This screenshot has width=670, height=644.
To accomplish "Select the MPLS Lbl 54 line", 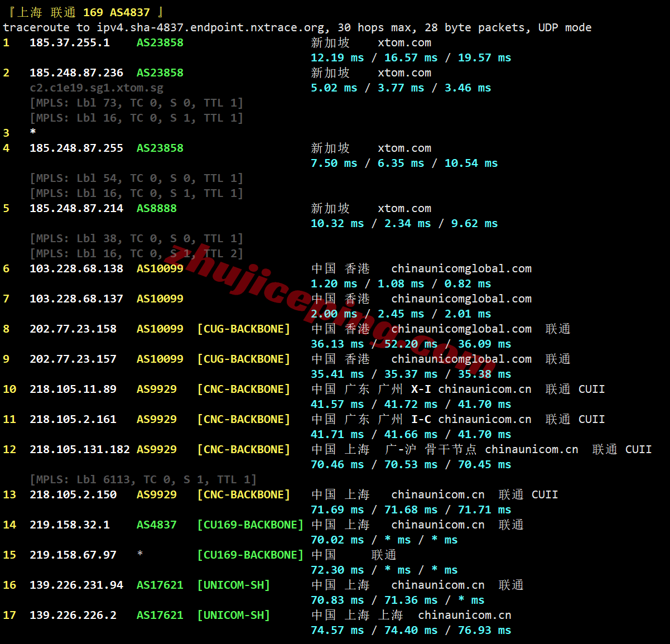I will pyautogui.click(x=137, y=178).
